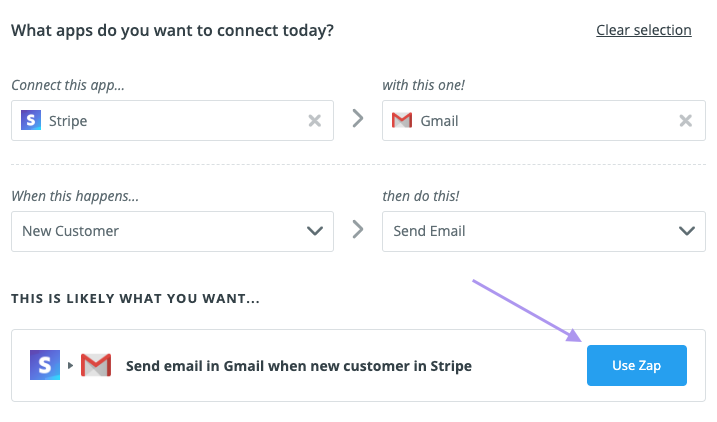Screen dimensions: 717x422
Task: Click the Clear selection link
Action: pyautogui.click(x=643, y=30)
